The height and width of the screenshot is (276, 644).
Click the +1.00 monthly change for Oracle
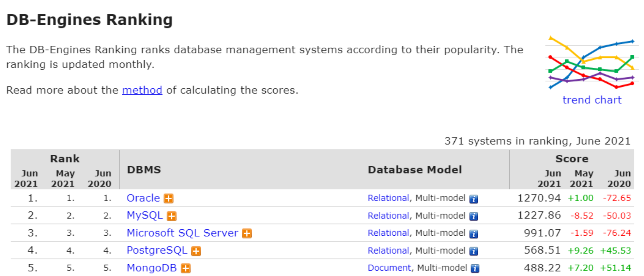[580, 198]
